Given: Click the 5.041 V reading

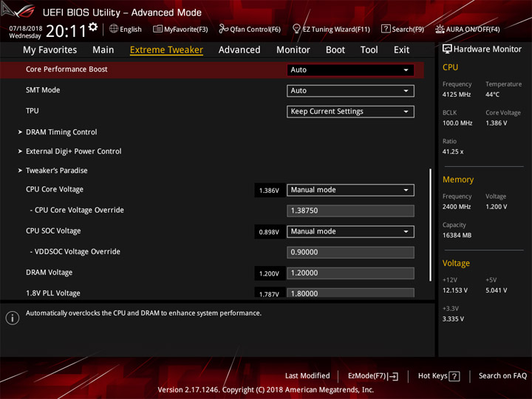Looking at the screenshot, I should point(496,290).
